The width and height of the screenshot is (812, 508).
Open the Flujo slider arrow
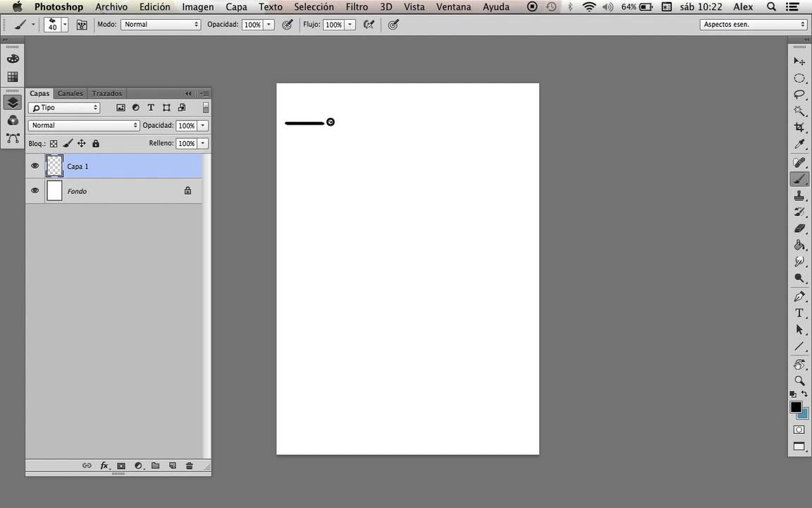tap(350, 25)
